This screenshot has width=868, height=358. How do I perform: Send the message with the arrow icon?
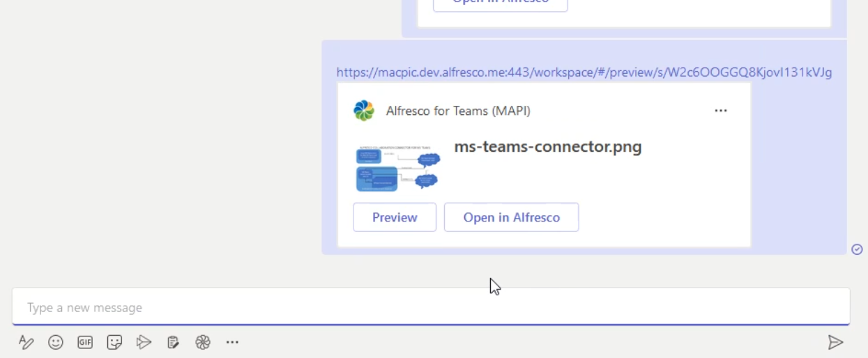coord(835,342)
